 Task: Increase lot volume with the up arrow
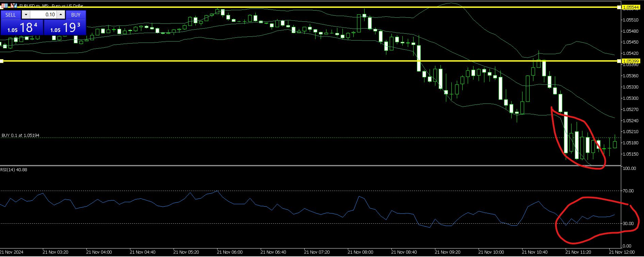[61, 15]
